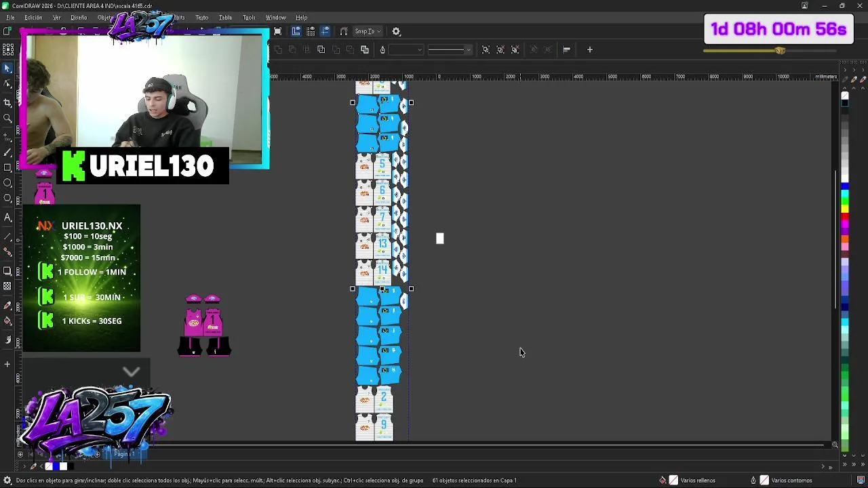This screenshot has height=488, width=868.
Task: Open the Tabla menu
Action: pyautogui.click(x=225, y=18)
